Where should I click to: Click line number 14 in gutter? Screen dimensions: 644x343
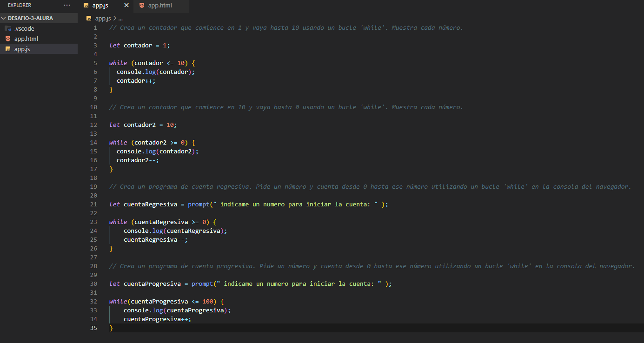pos(94,143)
